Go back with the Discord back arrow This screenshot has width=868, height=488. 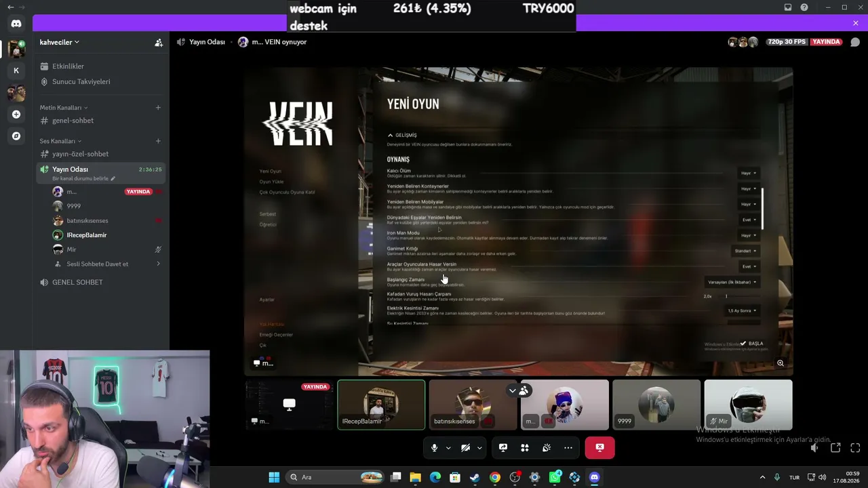10,7
